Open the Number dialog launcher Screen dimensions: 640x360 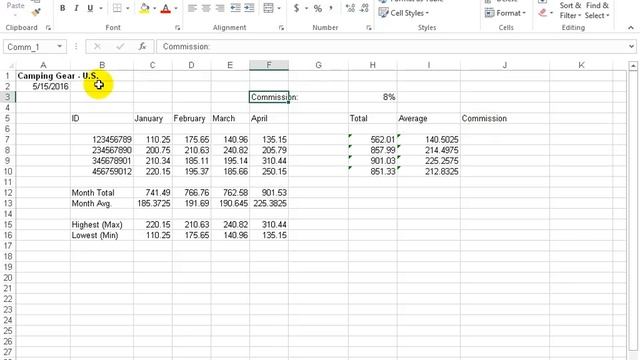tap(369, 28)
